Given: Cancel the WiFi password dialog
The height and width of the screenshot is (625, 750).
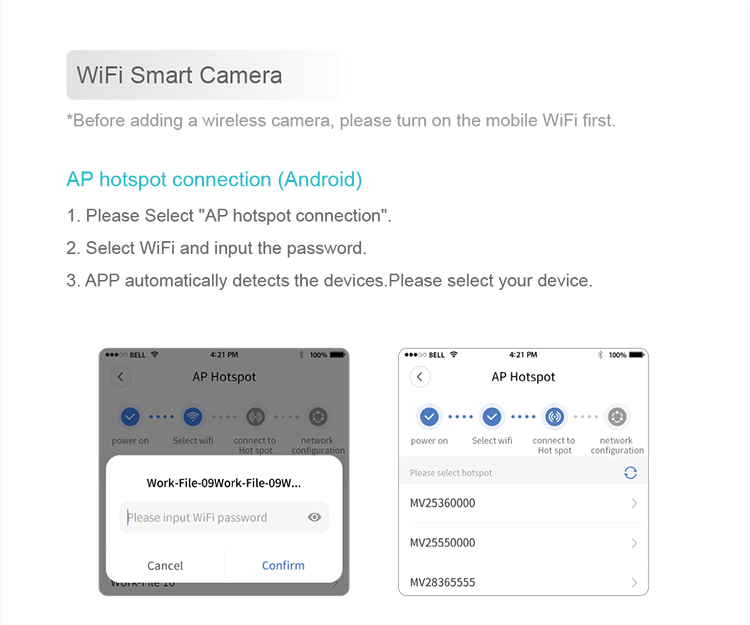Looking at the screenshot, I should pos(165,565).
